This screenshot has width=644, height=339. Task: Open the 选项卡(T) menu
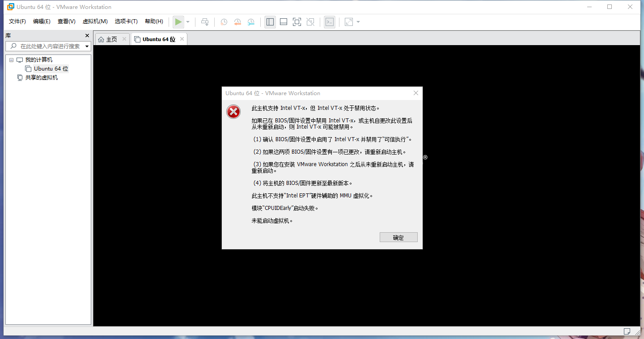(x=126, y=21)
